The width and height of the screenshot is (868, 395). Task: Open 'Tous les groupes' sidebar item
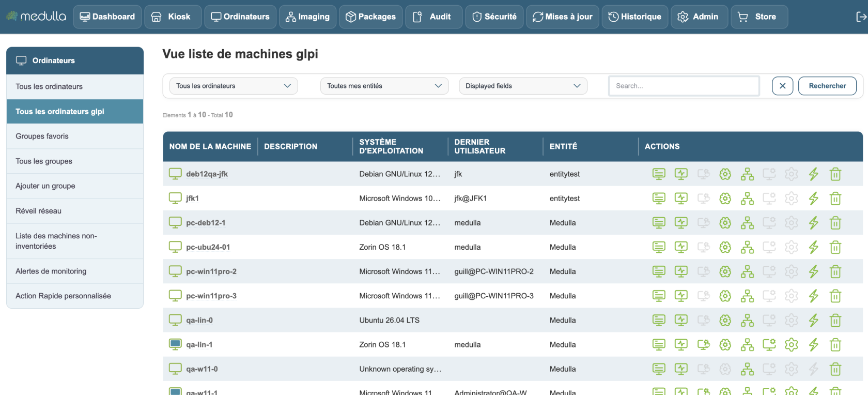(x=75, y=161)
